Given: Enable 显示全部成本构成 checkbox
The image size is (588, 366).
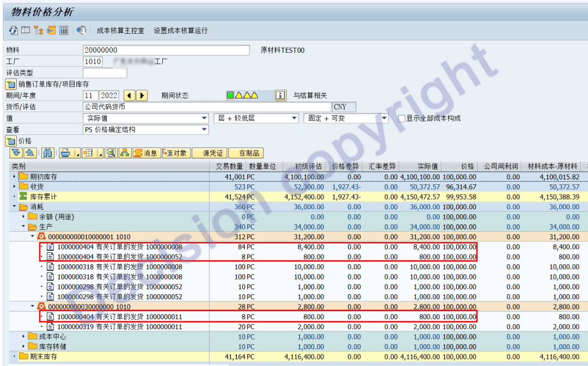Looking at the screenshot, I should click(x=402, y=119).
